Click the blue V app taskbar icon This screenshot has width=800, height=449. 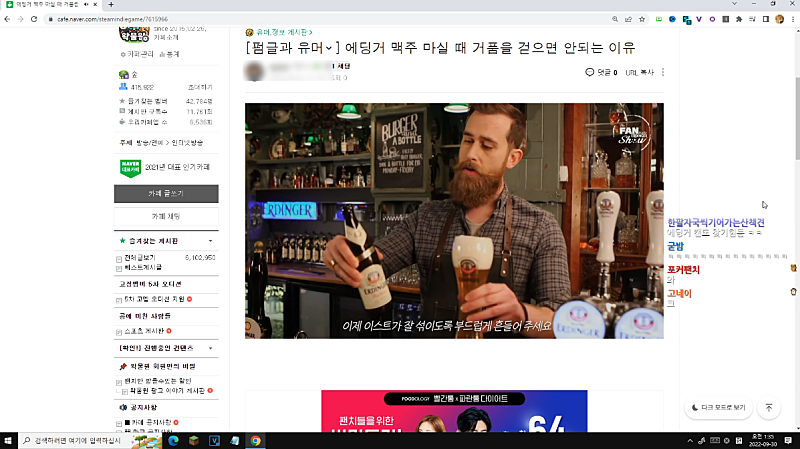pos(214,440)
